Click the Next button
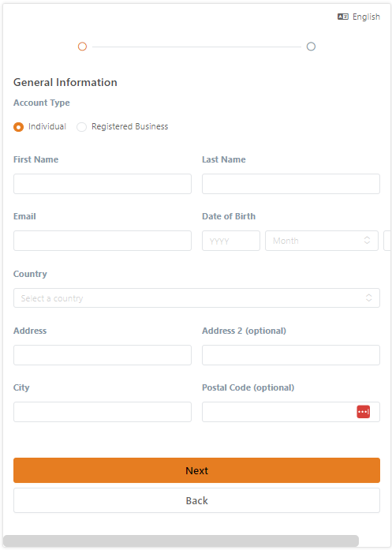 click(196, 470)
